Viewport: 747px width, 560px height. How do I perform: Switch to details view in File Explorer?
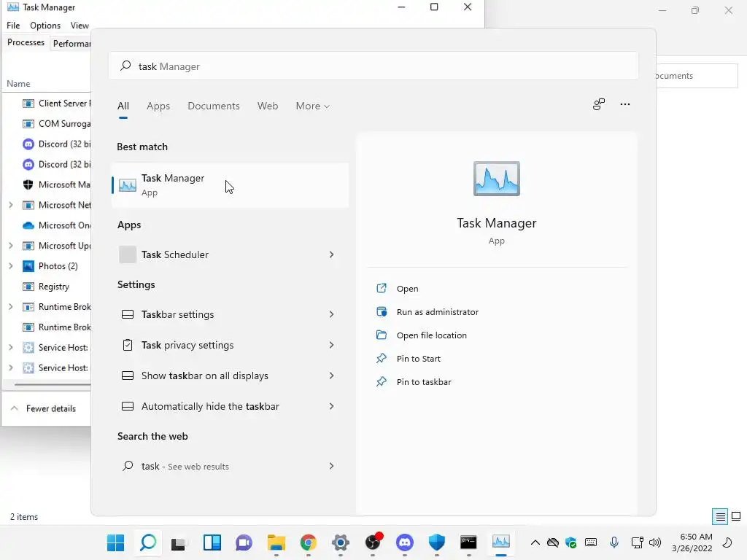(x=720, y=517)
